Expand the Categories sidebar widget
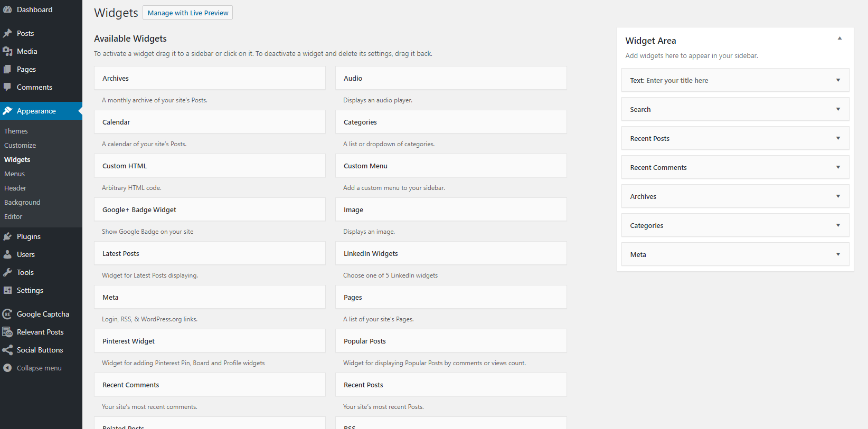Screen dimensions: 868x429 [x=838, y=225]
